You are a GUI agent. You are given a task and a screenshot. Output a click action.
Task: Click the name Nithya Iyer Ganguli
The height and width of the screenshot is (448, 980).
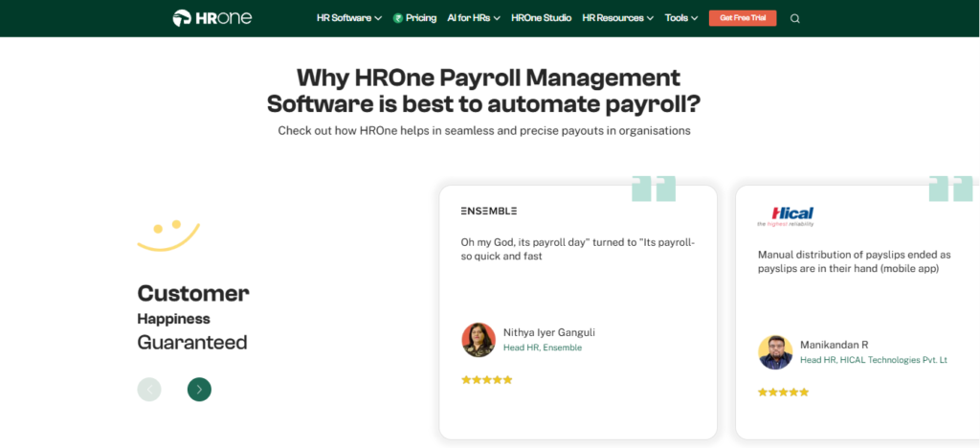point(549,332)
